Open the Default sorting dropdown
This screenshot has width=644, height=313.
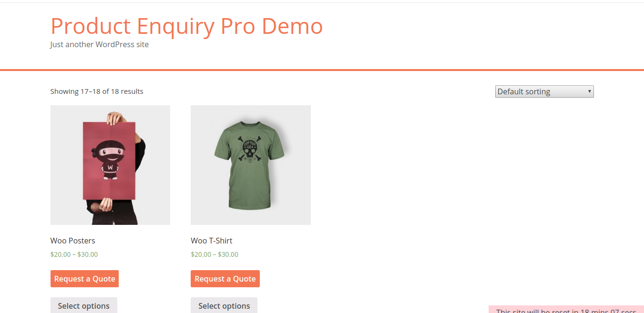coord(544,91)
